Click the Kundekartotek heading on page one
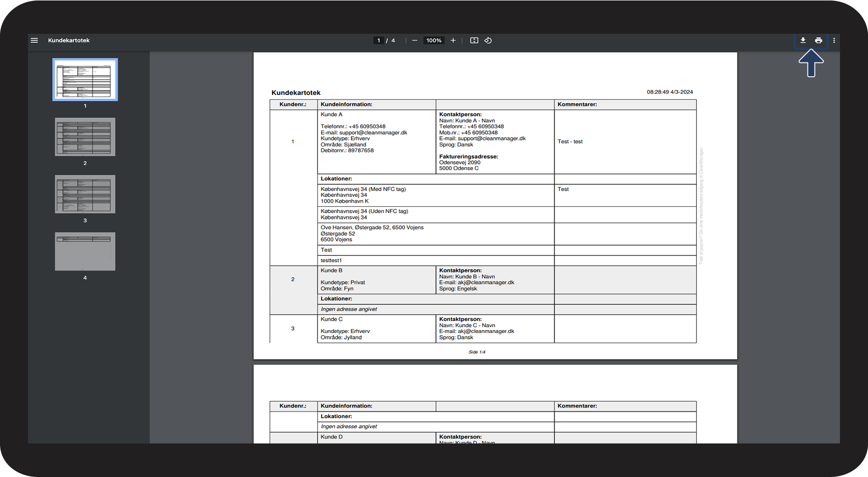This screenshot has width=868, height=477. point(296,92)
